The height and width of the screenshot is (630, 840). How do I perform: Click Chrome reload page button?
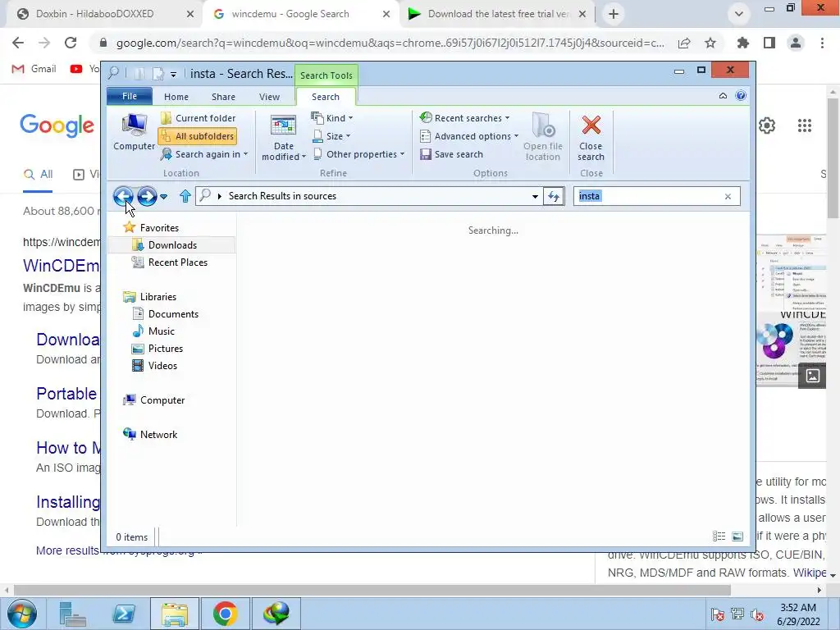pyautogui.click(x=71, y=43)
